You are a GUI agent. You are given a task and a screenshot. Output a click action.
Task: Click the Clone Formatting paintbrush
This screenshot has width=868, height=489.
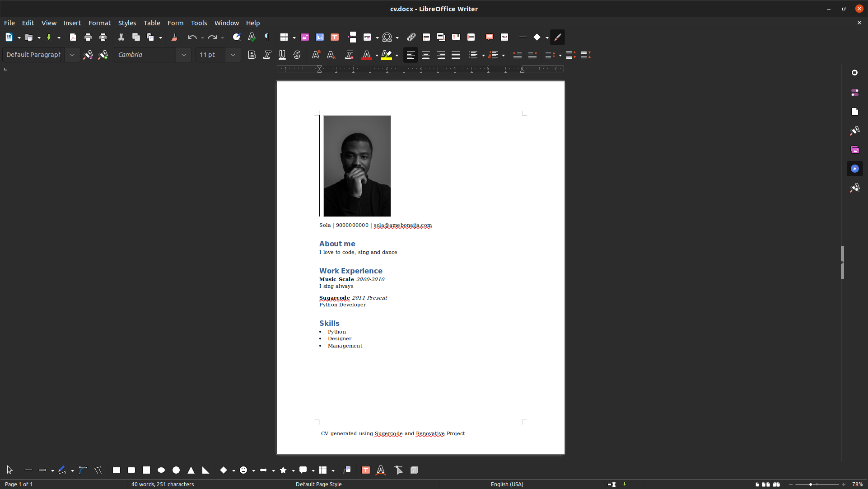174,38
